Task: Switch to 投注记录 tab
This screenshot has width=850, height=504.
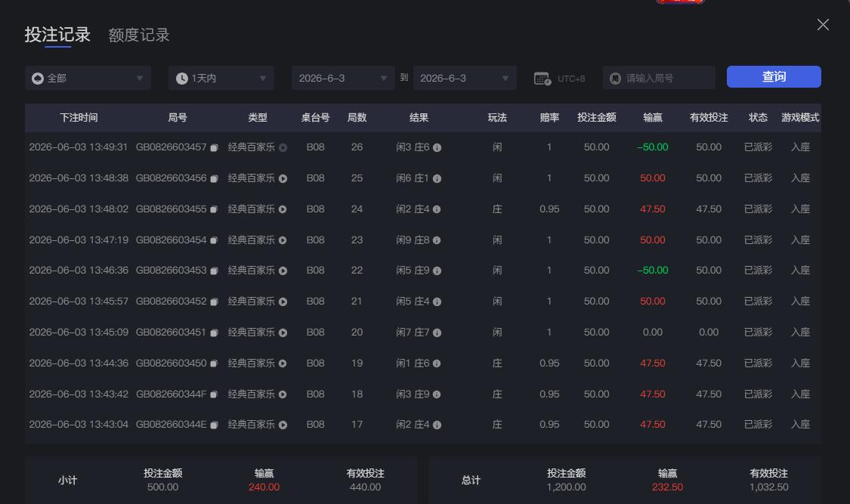Action: (57, 35)
